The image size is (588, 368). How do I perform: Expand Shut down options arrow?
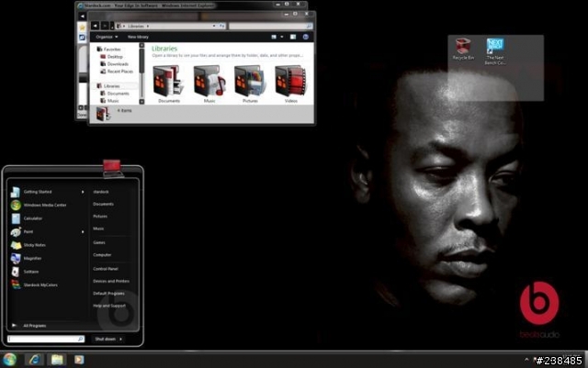(120, 340)
